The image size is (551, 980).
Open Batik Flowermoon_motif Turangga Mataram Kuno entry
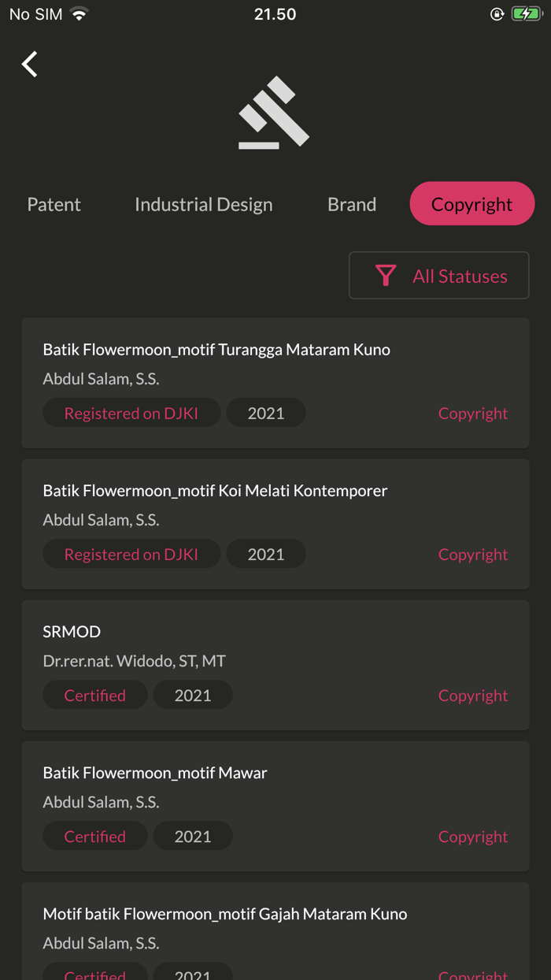click(x=216, y=350)
